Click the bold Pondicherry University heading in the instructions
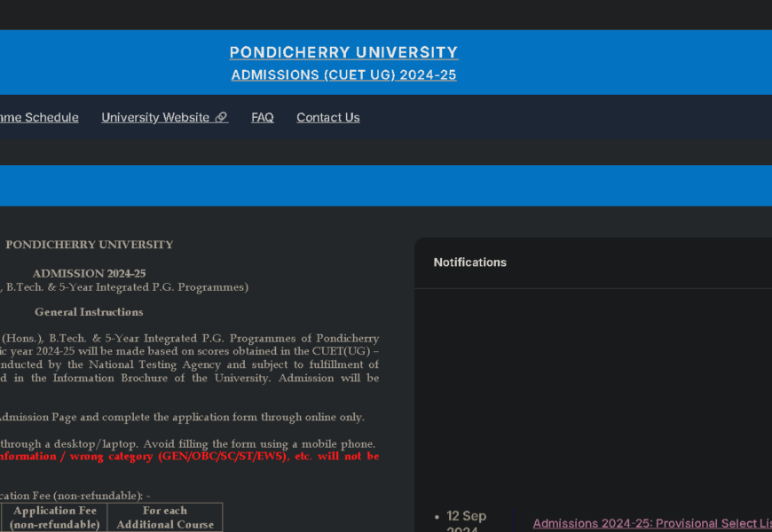The height and width of the screenshot is (532, 772). click(x=89, y=245)
